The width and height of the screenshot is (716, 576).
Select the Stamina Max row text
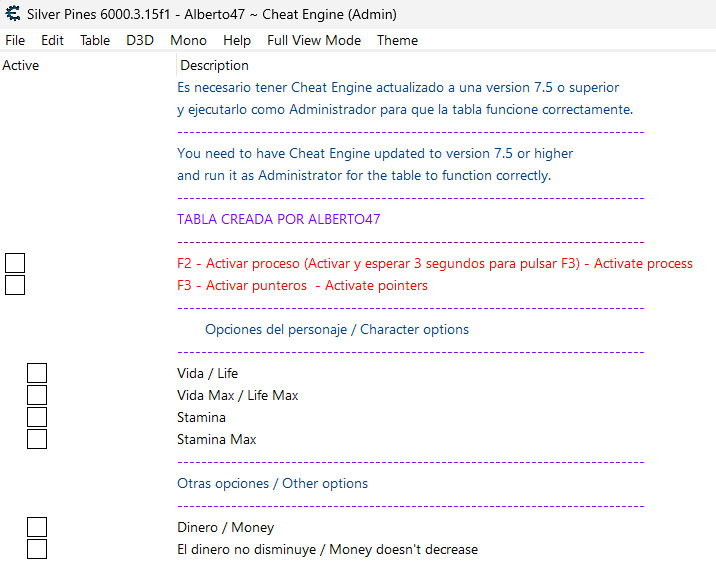coord(216,439)
